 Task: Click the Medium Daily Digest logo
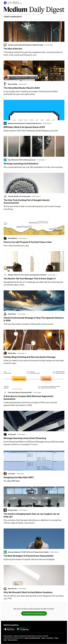point(34,10)
